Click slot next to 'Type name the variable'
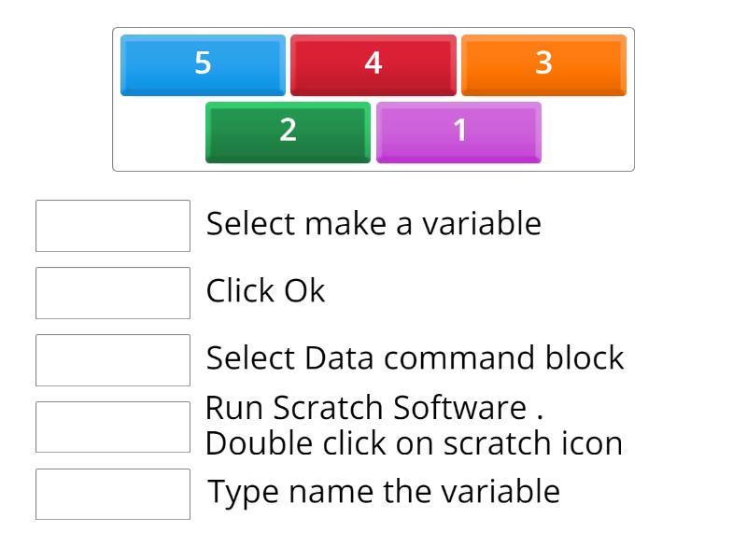 point(113,494)
